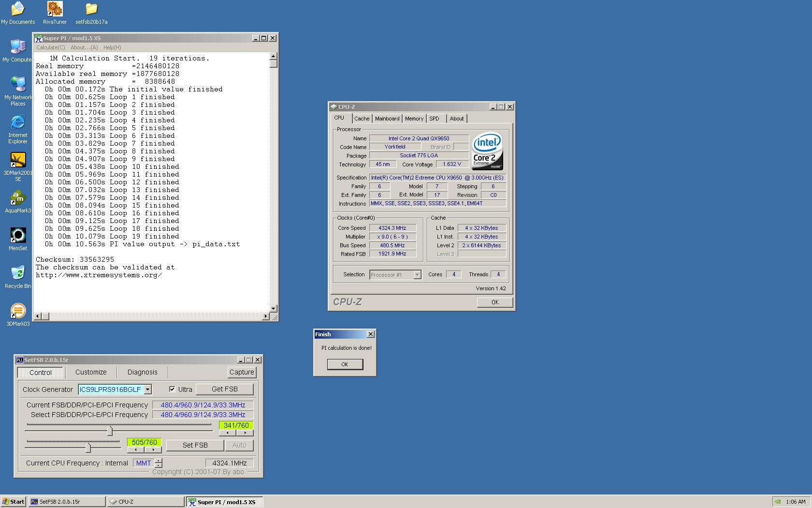The height and width of the screenshot is (508, 812).
Task: Expand the Clock Generator dropdown
Action: click(x=148, y=389)
